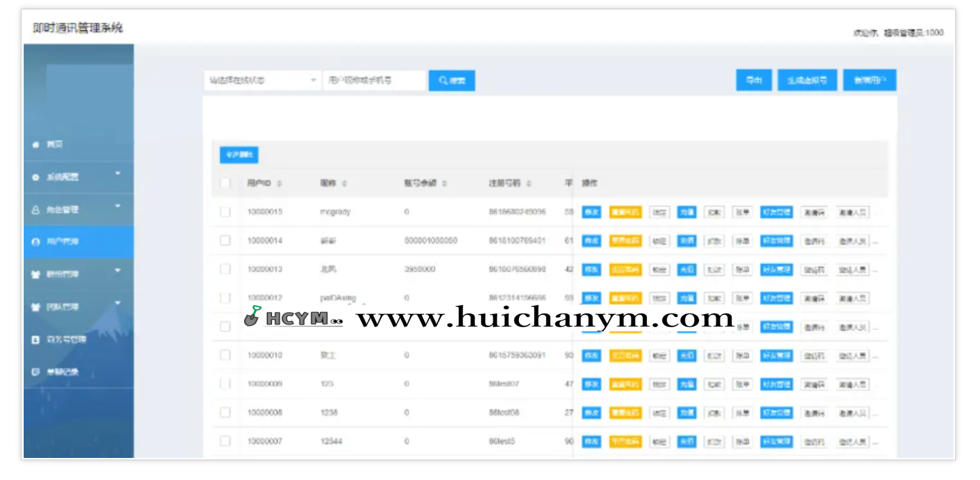The height and width of the screenshot is (480, 980).
Task: Expand the 角色管理 sidebar submenu arrow
Action: (x=117, y=206)
